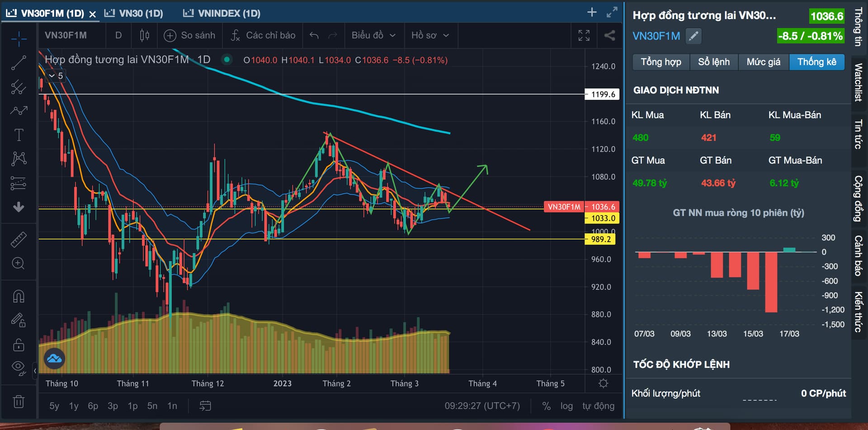Switch to the Thống kê tab
This screenshot has width=868, height=430.
click(817, 62)
